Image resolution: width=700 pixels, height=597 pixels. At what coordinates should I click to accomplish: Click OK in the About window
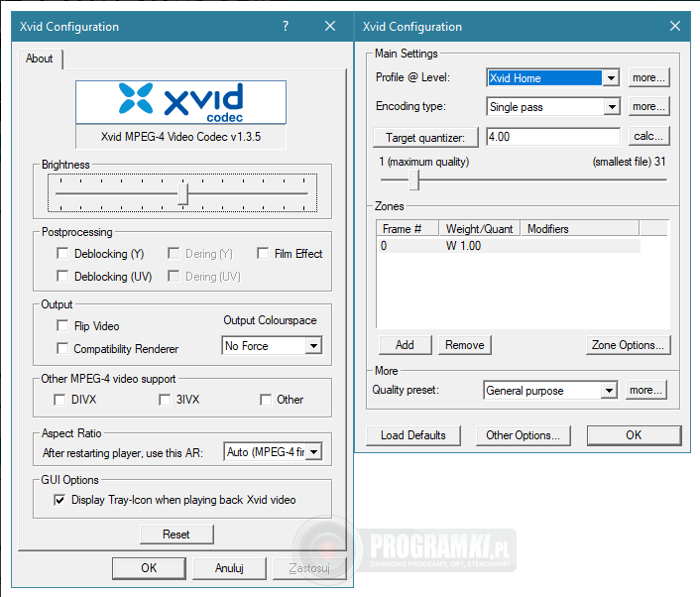[149, 568]
